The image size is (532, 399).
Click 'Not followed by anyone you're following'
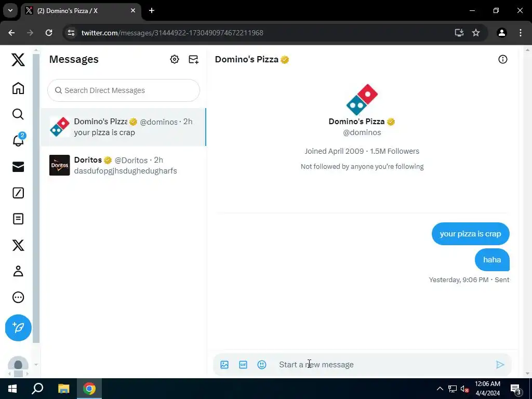[x=362, y=167]
